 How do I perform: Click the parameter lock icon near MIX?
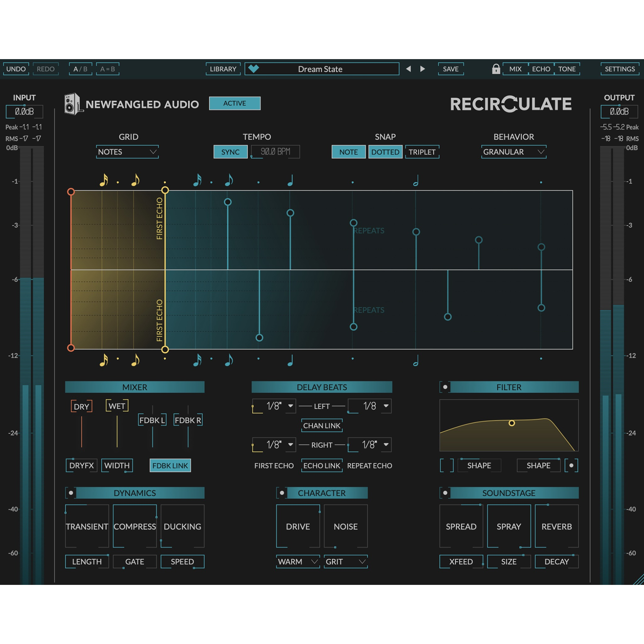(x=496, y=69)
